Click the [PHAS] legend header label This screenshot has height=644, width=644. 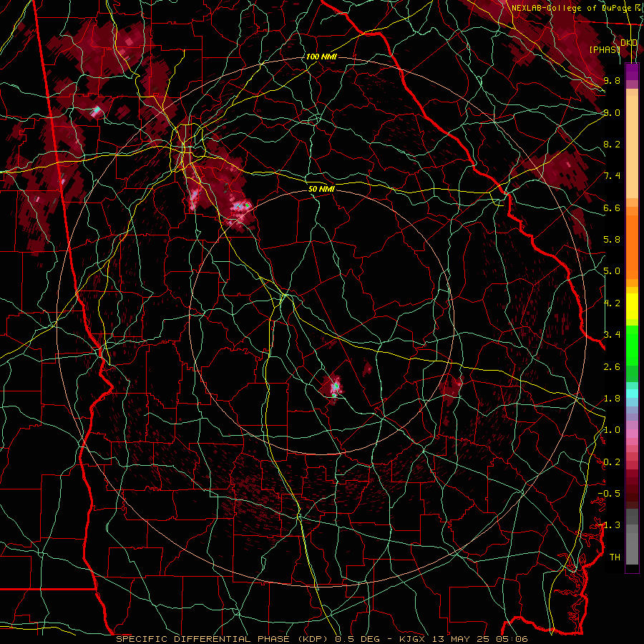click(x=605, y=49)
